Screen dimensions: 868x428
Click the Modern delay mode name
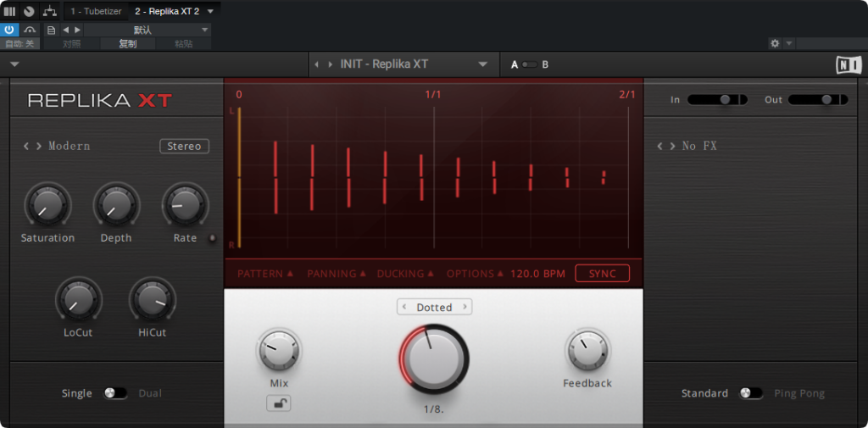coord(70,146)
